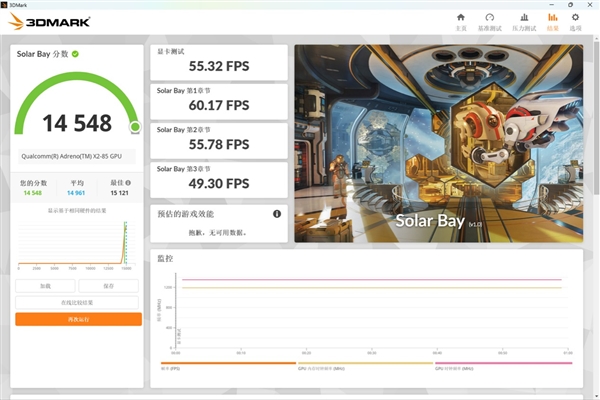Open the Results tab icon
The height and width of the screenshot is (400, 600).
click(553, 17)
